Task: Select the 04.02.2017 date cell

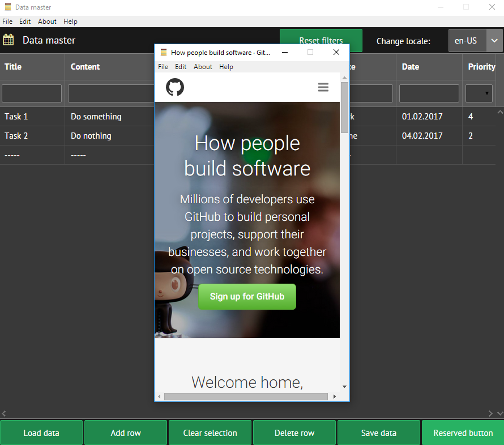Action: pos(429,135)
